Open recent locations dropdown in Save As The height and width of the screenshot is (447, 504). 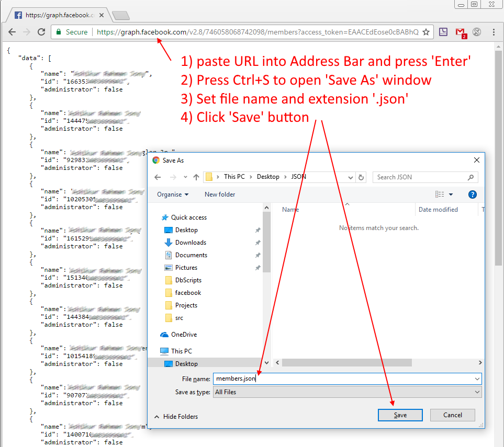click(x=185, y=177)
